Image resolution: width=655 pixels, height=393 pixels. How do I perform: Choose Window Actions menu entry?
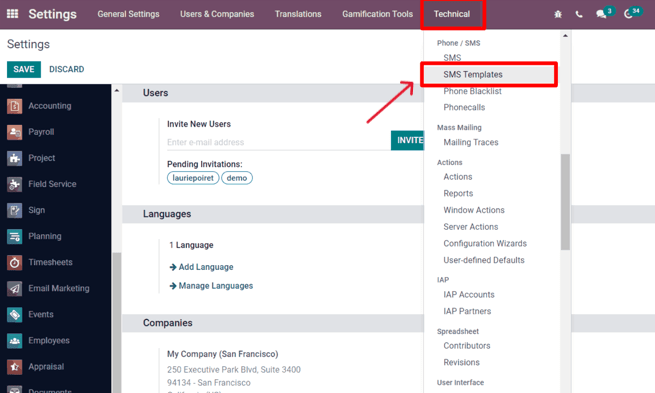(474, 210)
